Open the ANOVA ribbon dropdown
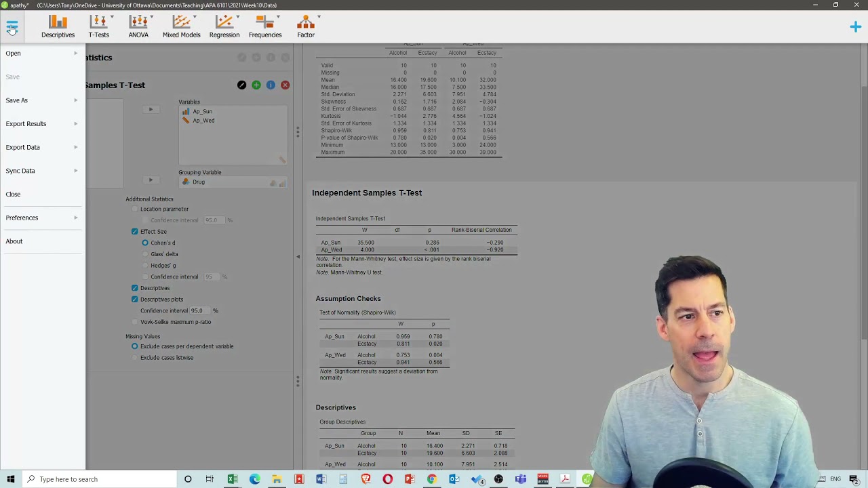 [138, 27]
